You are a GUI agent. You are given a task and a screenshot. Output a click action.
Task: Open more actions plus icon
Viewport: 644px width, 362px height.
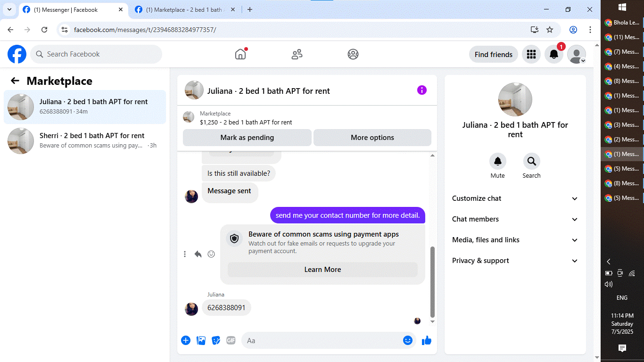[x=186, y=340]
